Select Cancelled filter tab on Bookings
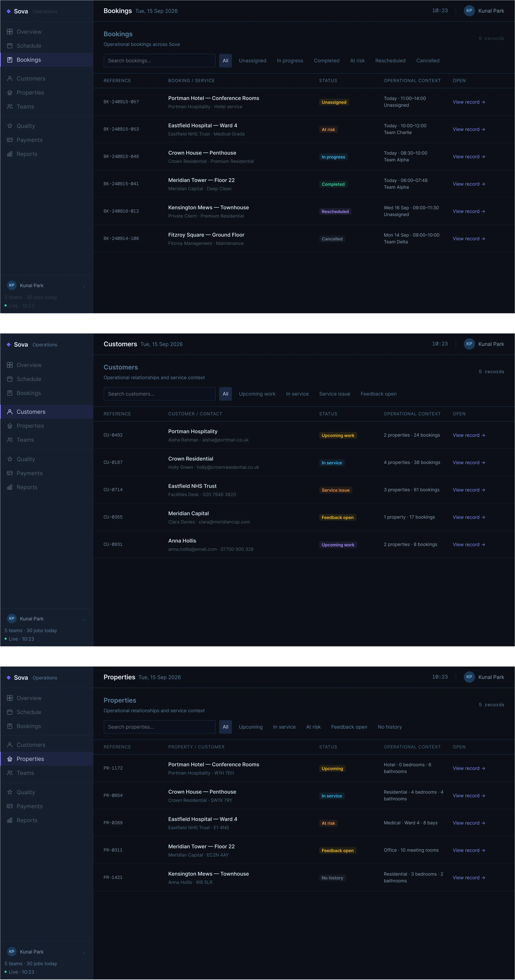 (428, 61)
